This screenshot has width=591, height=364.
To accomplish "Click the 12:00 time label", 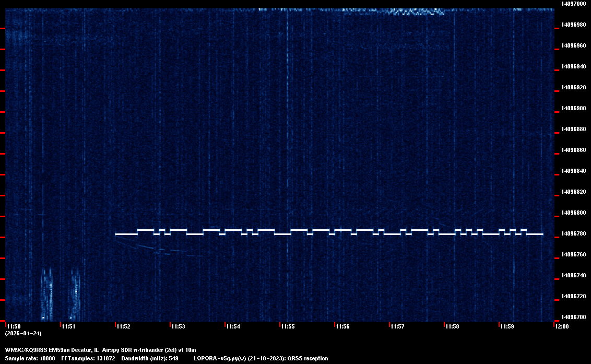I will click(x=562, y=326).
